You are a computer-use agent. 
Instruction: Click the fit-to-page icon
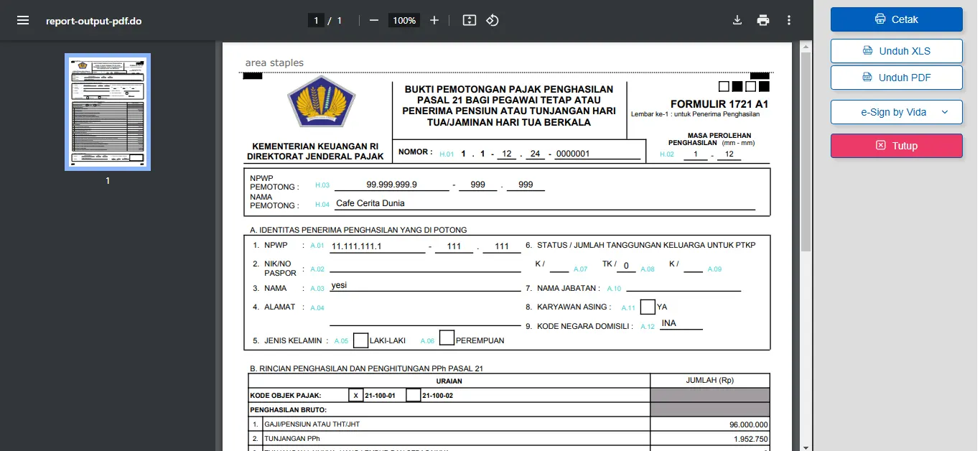pos(469,20)
